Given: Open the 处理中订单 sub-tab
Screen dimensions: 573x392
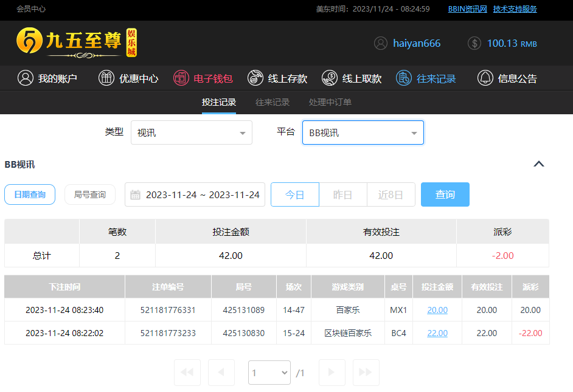Looking at the screenshot, I should 330,102.
